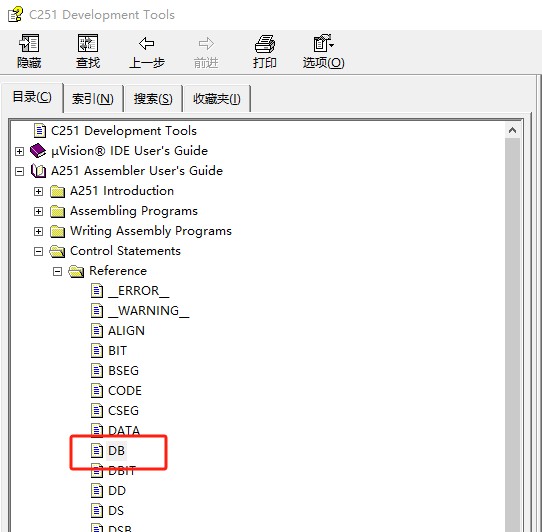Expand the Assembling Programs folder
542x532 pixels.
click(38, 211)
